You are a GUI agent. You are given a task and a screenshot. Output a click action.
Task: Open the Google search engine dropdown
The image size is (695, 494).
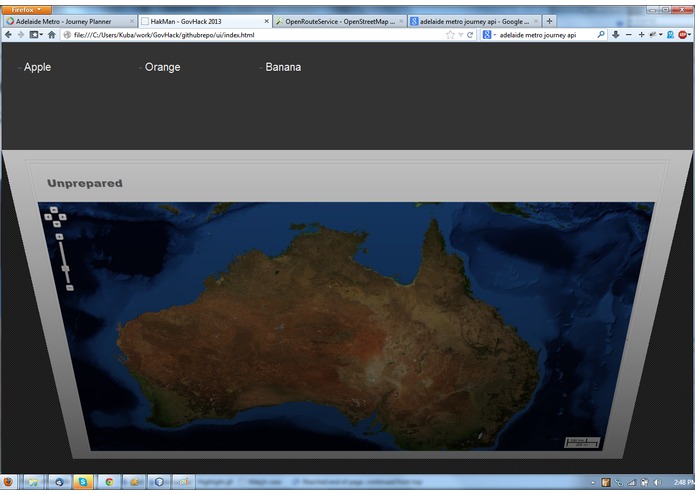pos(488,35)
